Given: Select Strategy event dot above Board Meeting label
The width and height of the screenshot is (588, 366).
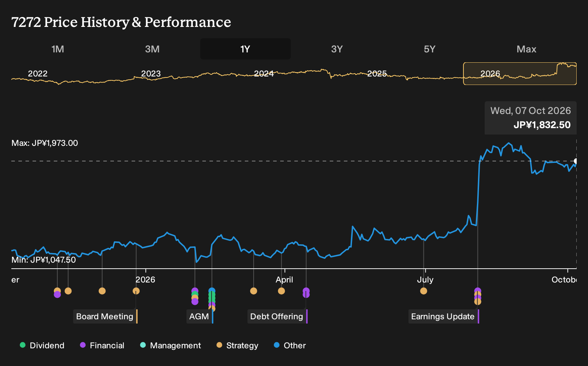Looking at the screenshot, I should (x=136, y=291).
